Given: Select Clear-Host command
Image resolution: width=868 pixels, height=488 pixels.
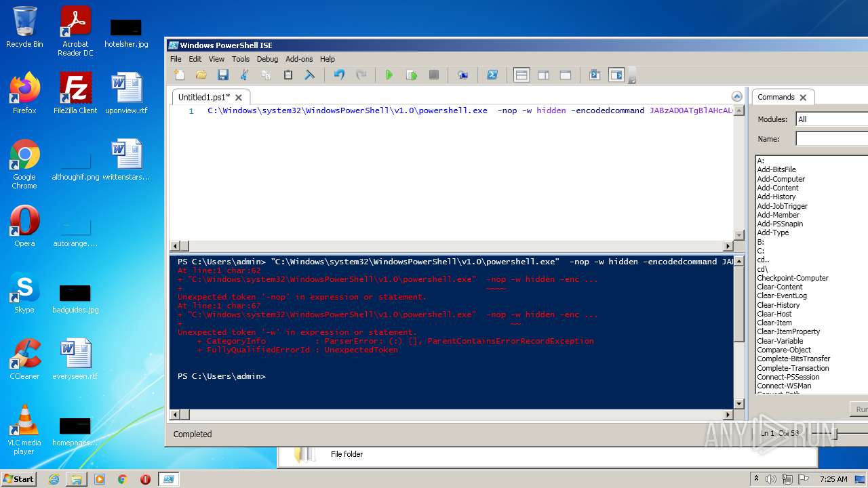Looking at the screenshot, I should (x=774, y=314).
